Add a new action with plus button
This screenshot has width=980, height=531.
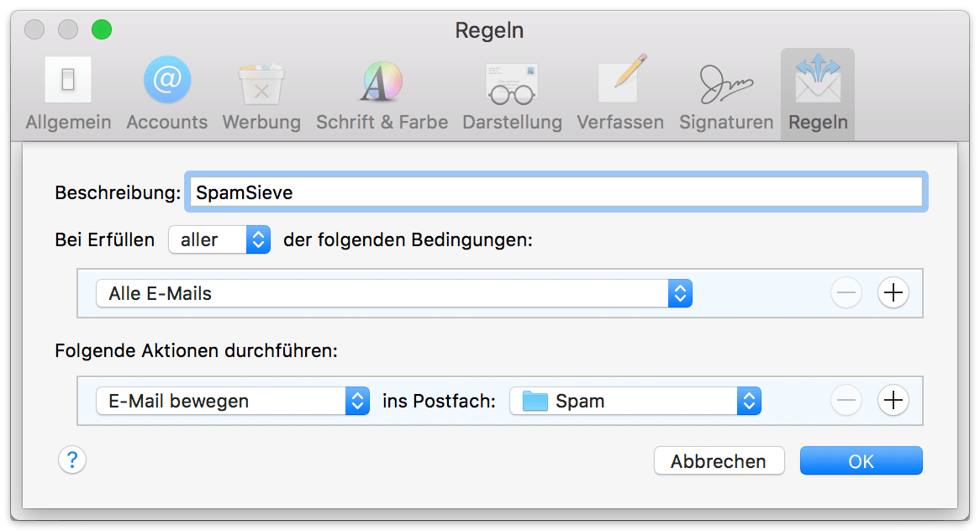click(x=893, y=401)
